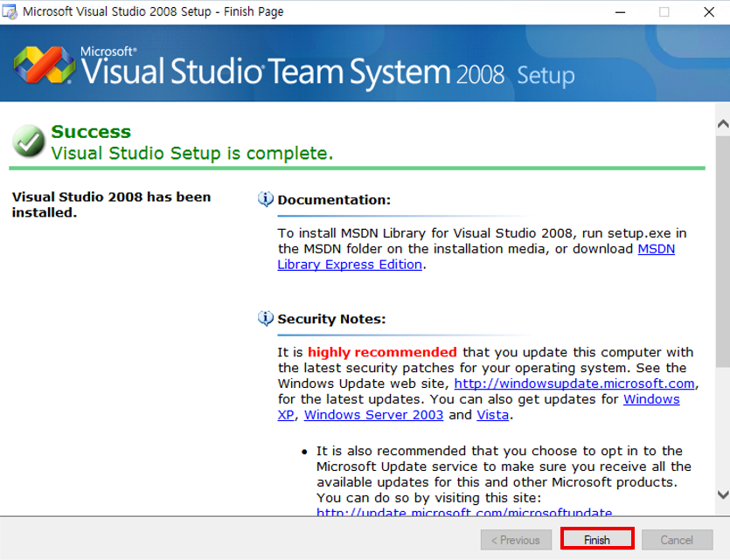The height and width of the screenshot is (560, 730).
Task: Visit the update.microsoft.com/microsoftupdate link
Action: 463,513
